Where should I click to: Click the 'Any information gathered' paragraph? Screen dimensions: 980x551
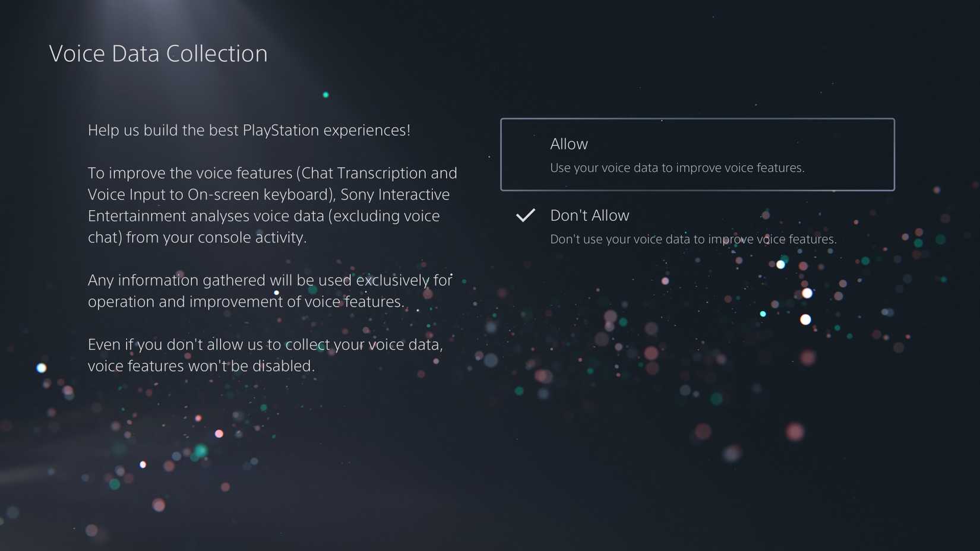(269, 290)
